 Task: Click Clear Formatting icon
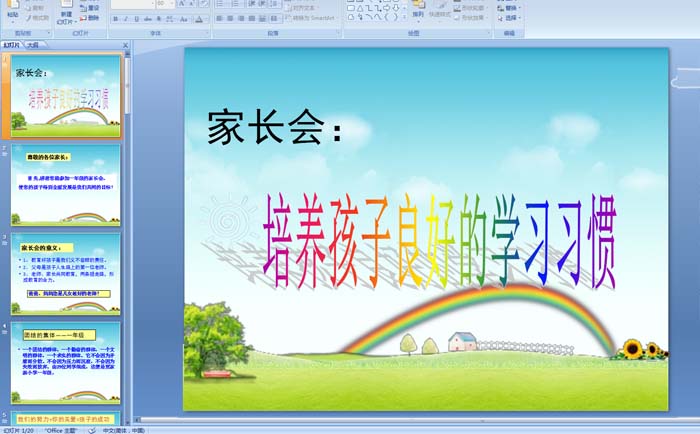[203, 4]
